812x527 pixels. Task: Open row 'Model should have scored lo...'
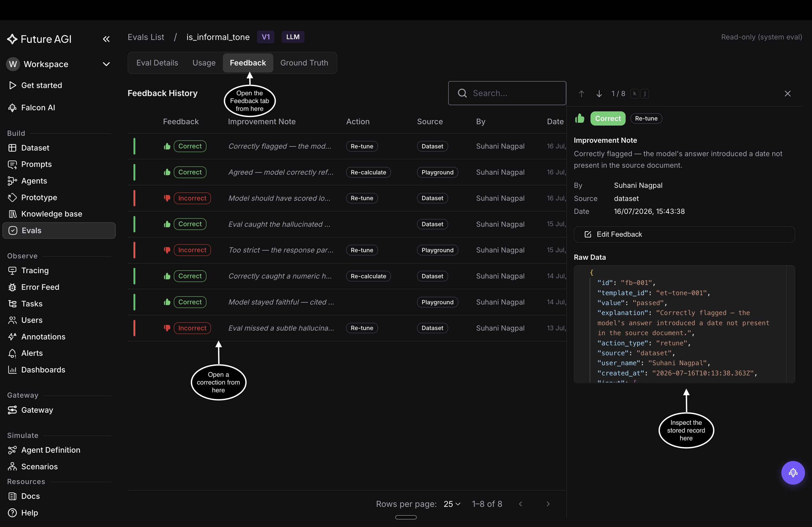click(x=347, y=198)
